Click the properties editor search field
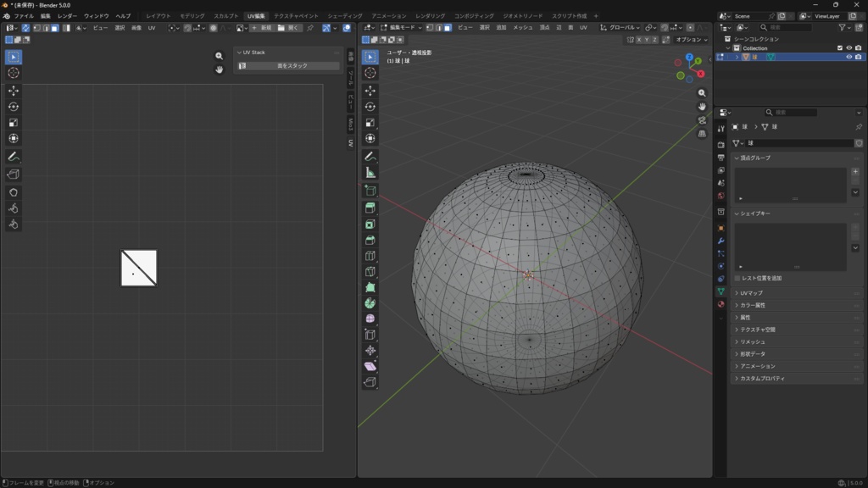The image size is (868, 488). coord(791,113)
